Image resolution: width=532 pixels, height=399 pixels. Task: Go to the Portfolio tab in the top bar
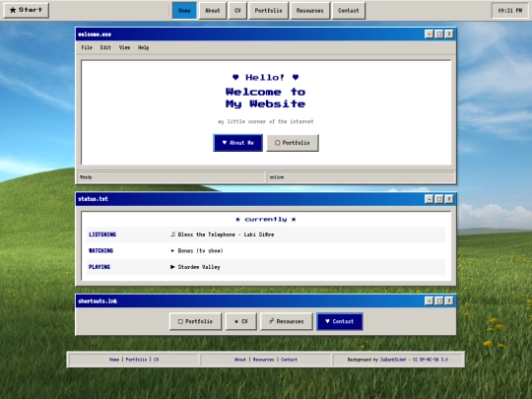point(268,11)
